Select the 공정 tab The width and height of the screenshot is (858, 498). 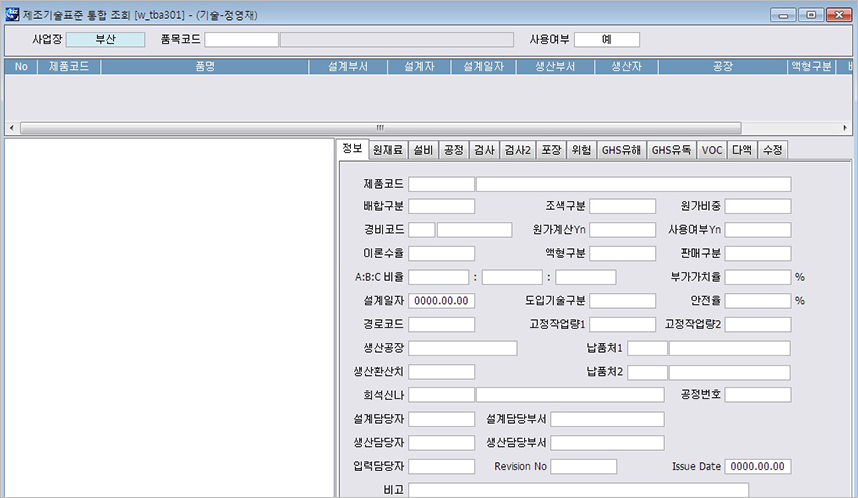click(454, 150)
